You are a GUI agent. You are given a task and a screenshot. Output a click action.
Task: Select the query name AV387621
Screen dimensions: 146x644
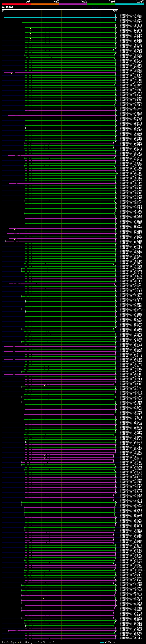coord(8,7)
